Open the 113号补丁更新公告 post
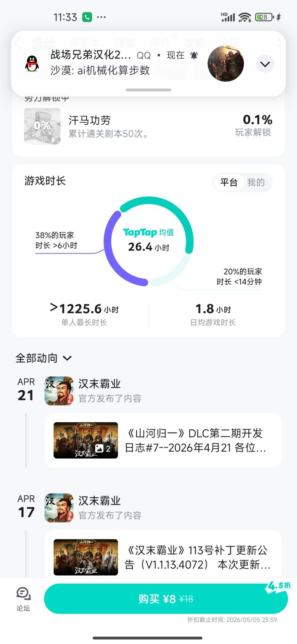 coord(197,557)
